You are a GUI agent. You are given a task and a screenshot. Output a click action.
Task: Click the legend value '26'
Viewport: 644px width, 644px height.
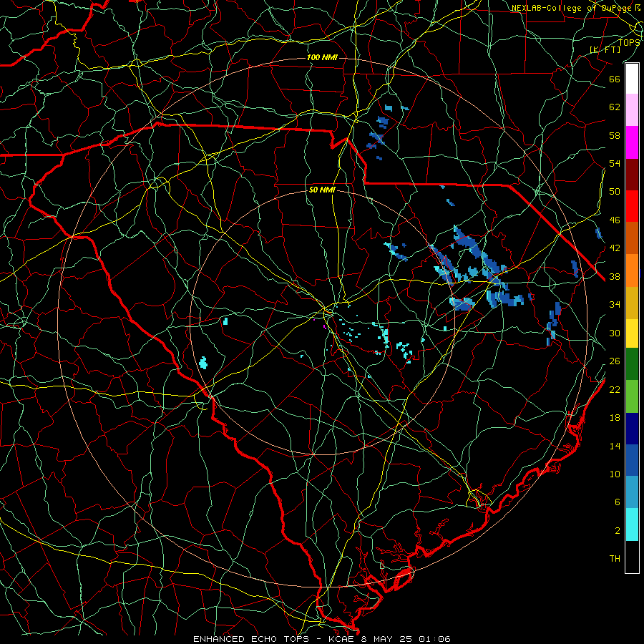615,361
